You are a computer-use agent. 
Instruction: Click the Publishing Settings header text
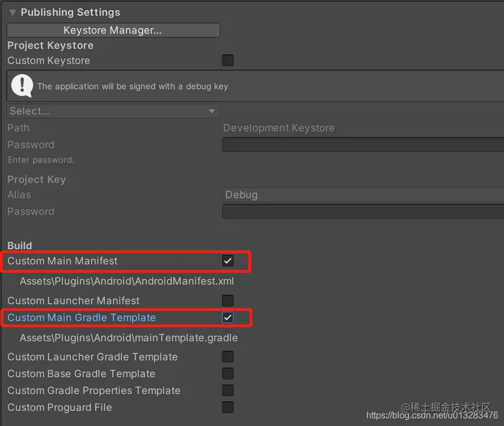[70, 12]
